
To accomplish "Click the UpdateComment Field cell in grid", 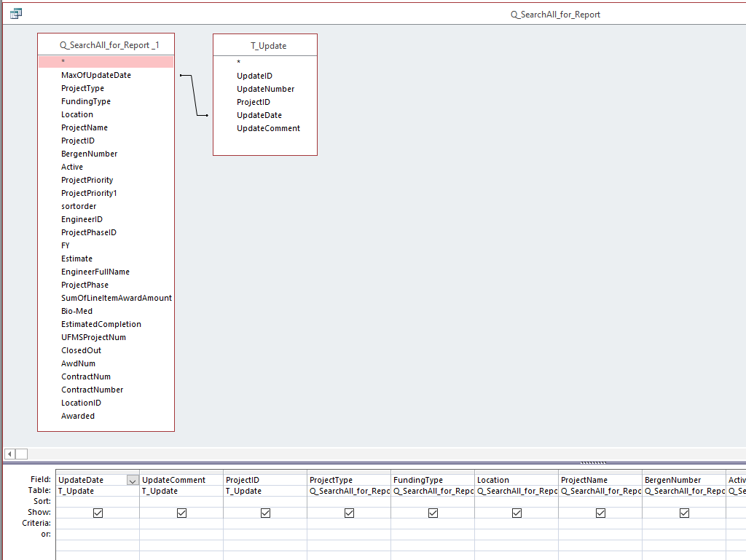I will click(181, 480).
